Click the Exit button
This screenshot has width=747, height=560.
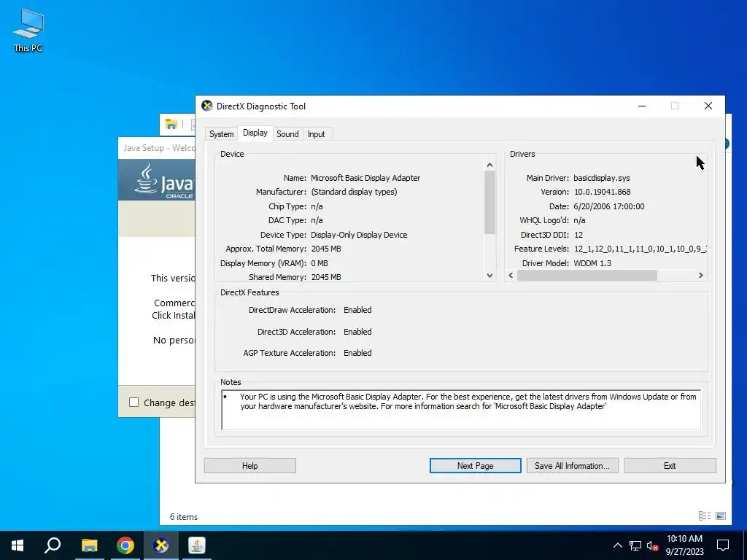pyautogui.click(x=670, y=466)
